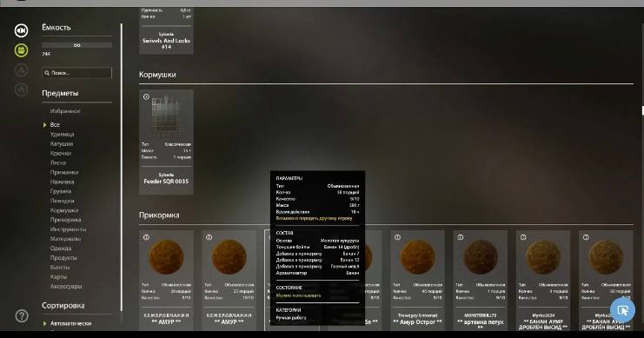Screen dimensions: 644x338
Task: Filter by Приманки category
Action: tap(64, 172)
